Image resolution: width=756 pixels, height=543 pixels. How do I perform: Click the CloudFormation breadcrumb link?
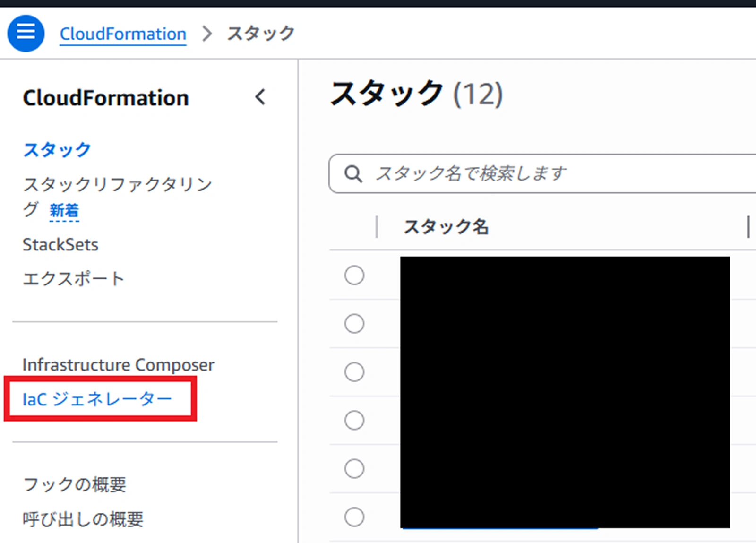[123, 34]
